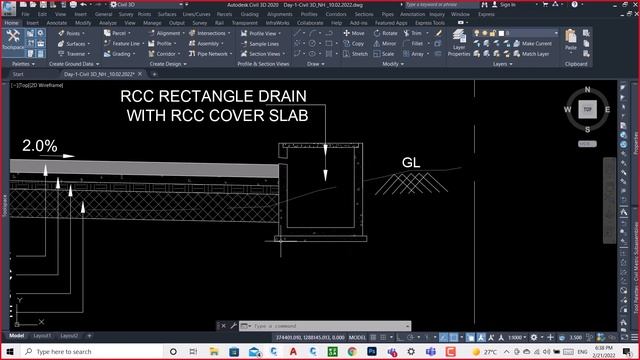Viewport: 640px width, 360px height.
Task: Select the Copy tool
Action: pyautogui.click(x=353, y=43)
